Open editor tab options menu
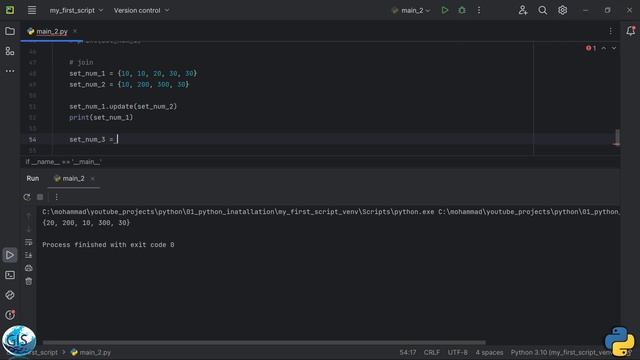Image resolution: width=640 pixels, height=360 pixels. (611, 31)
